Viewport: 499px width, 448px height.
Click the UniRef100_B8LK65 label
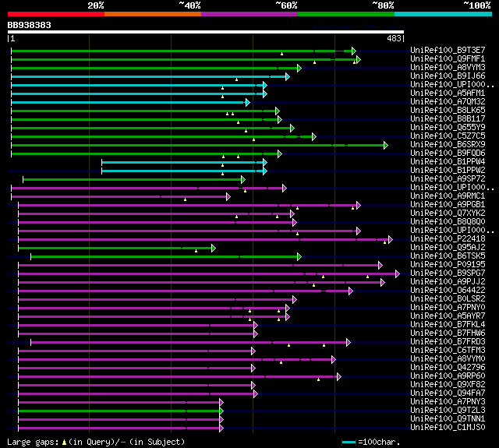448,111
